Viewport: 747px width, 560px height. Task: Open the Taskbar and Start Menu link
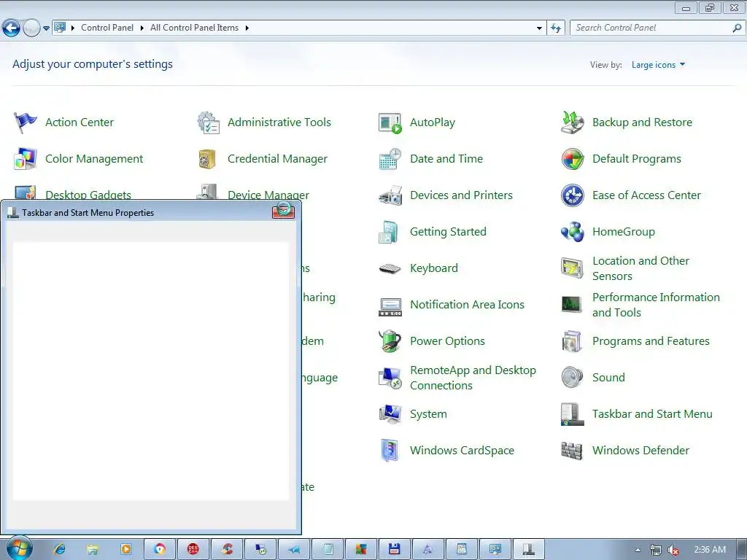[652, 414]
